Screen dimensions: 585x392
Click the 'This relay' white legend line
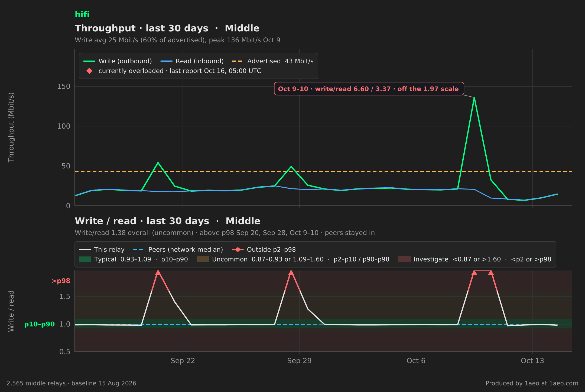pos(85,250)
